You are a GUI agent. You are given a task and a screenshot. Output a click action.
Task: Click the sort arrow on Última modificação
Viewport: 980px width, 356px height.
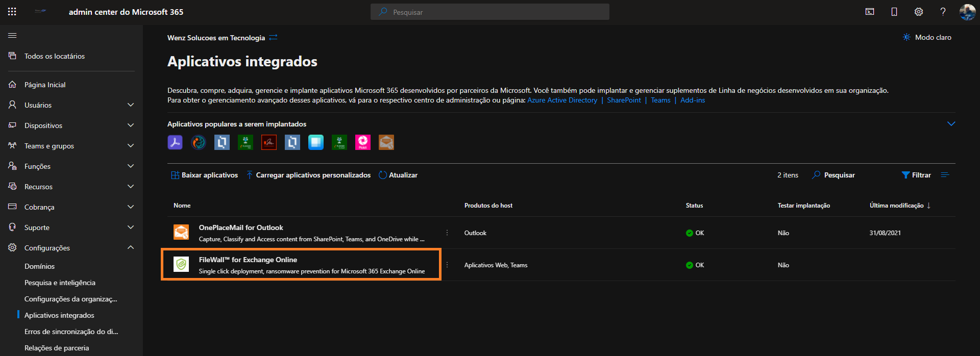[x=928, y=206]
